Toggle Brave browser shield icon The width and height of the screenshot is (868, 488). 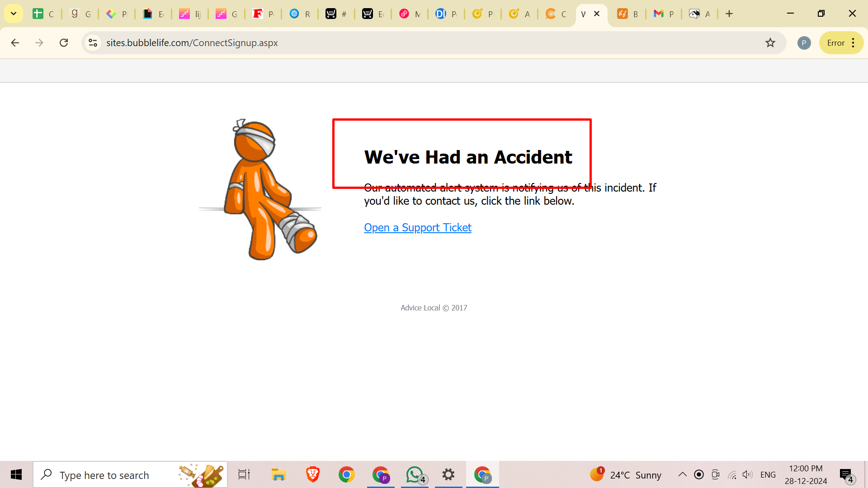pos(312,474)
